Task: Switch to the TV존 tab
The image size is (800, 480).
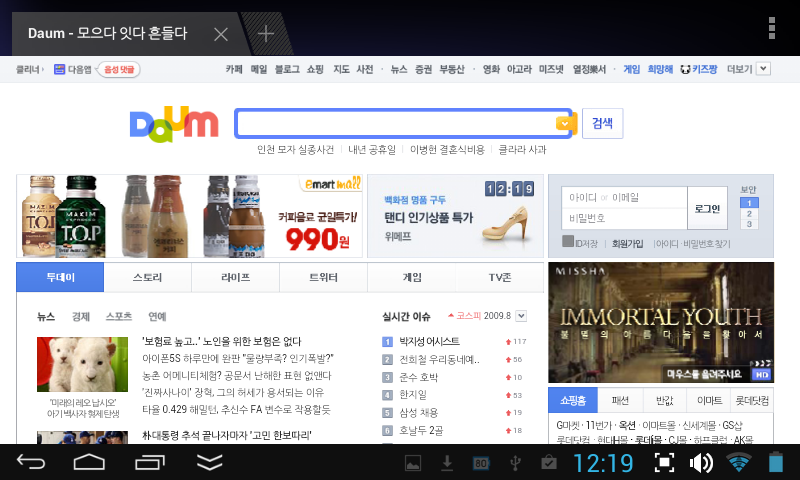Action: (x=499, y=277)
